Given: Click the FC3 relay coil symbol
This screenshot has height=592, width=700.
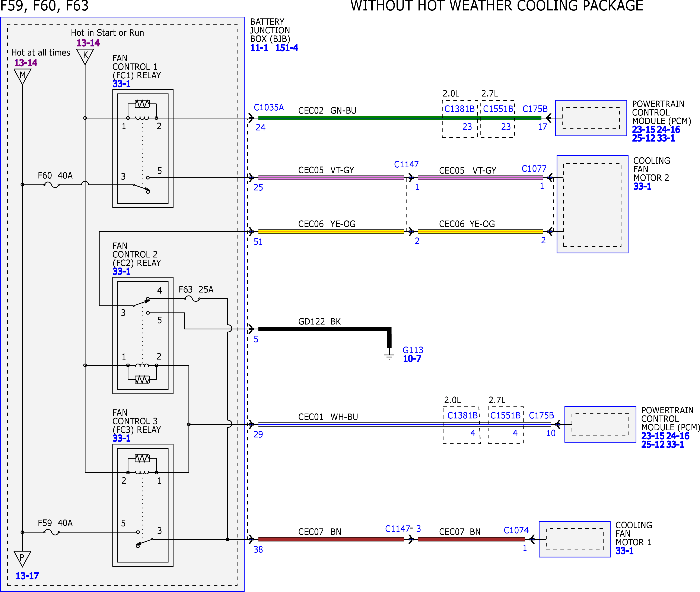Looking at the screenshot, I should 142,472.
